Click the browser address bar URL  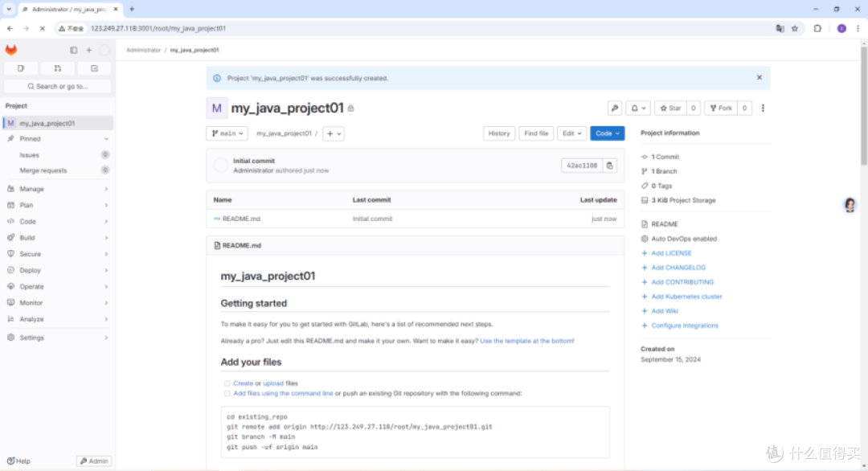pos(158,28)
